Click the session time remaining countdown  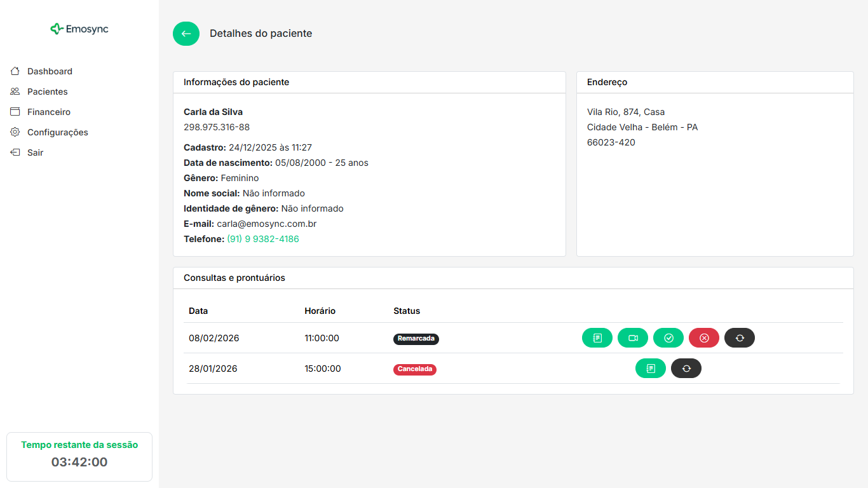pos(79,462)
